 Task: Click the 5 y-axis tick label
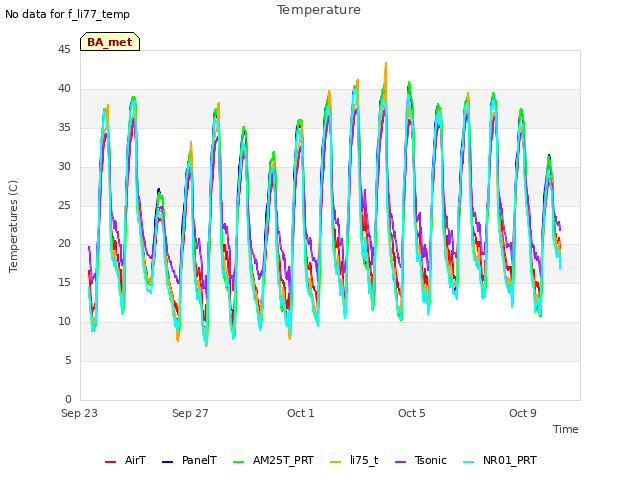(68, 360)
